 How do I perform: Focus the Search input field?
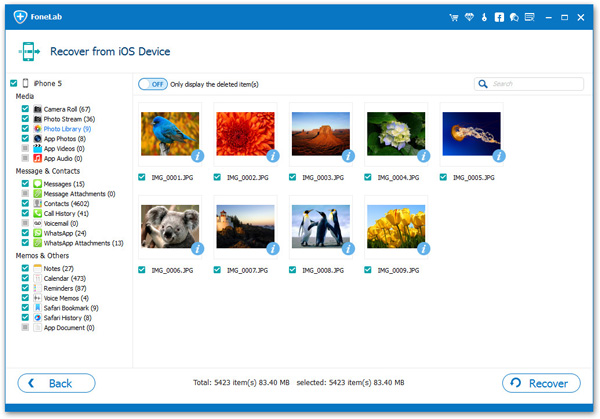coord(529,84)
